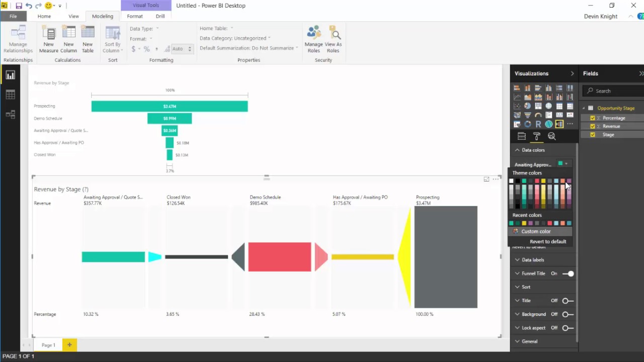Click the New Table button
The image size is (644, 362).
click(88, 39)
